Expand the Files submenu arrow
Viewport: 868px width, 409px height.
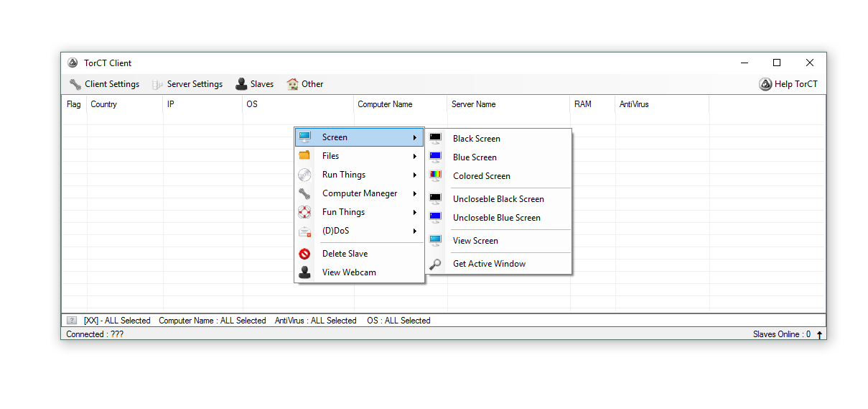click(x=415, y=156)
